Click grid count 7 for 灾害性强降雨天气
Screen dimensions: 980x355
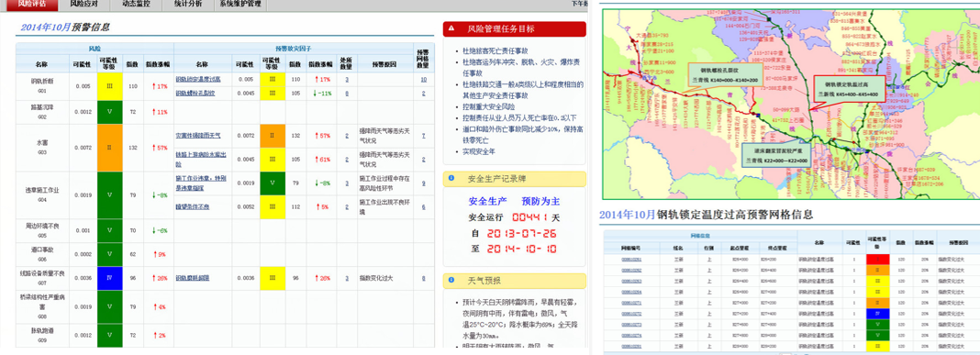(x=424, y=136)
